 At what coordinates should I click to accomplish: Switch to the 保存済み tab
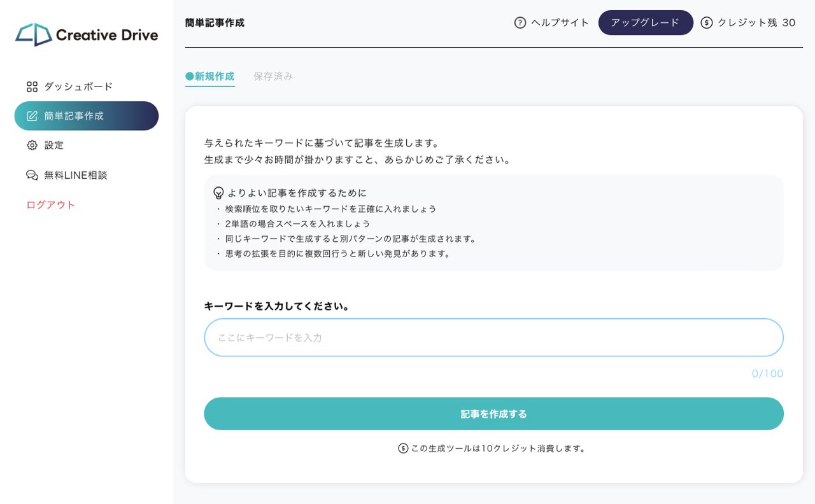(273, 76)
